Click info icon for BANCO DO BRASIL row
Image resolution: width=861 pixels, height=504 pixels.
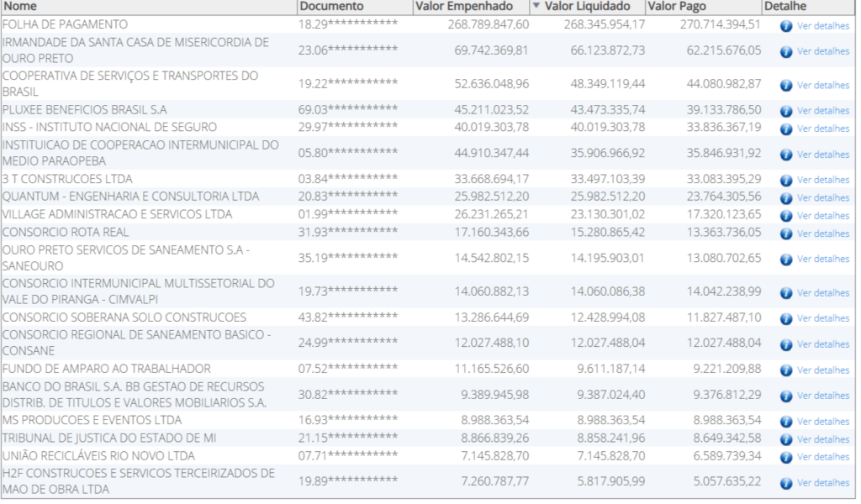786,396
